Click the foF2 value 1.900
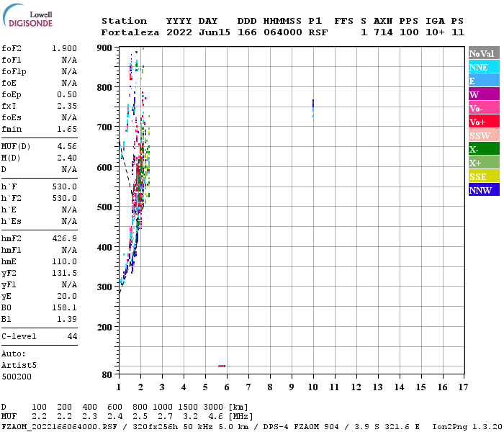This screenshot has height=432, width=504. tap(64, 48)
